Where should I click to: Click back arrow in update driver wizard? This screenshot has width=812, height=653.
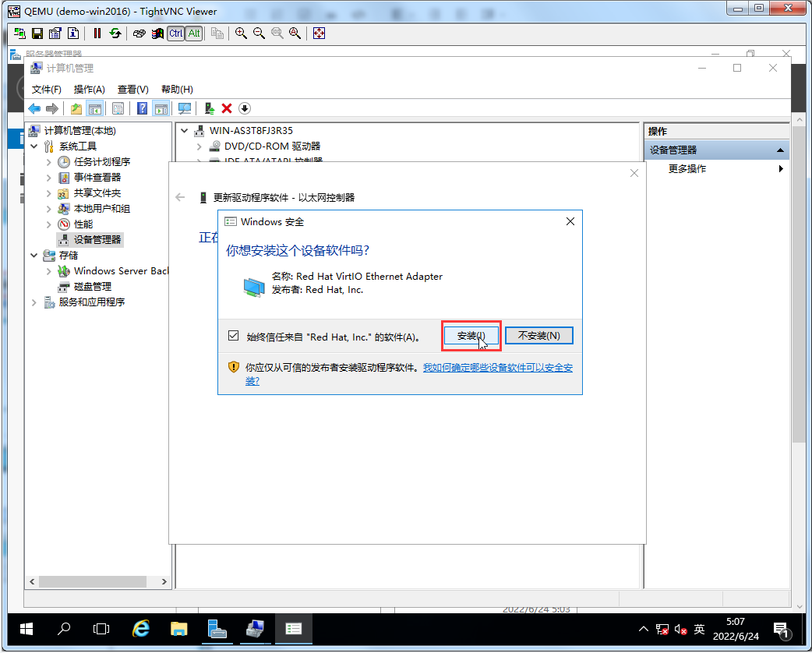click(x=180, y=197)
